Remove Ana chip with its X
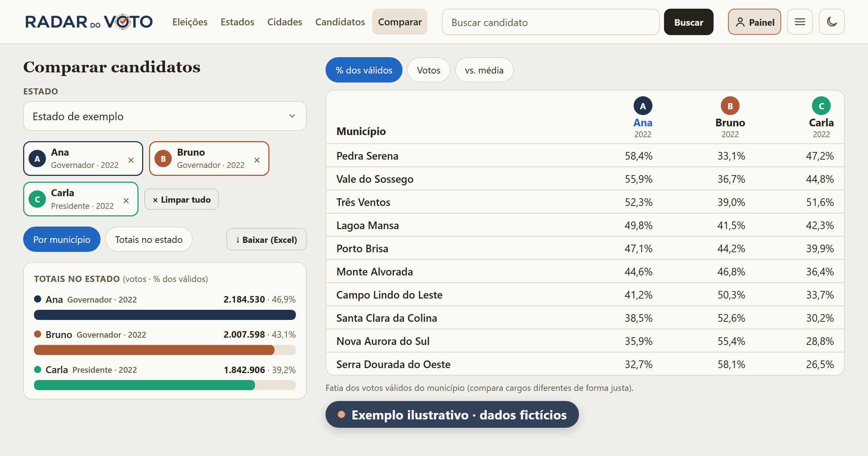 (131, 160)
